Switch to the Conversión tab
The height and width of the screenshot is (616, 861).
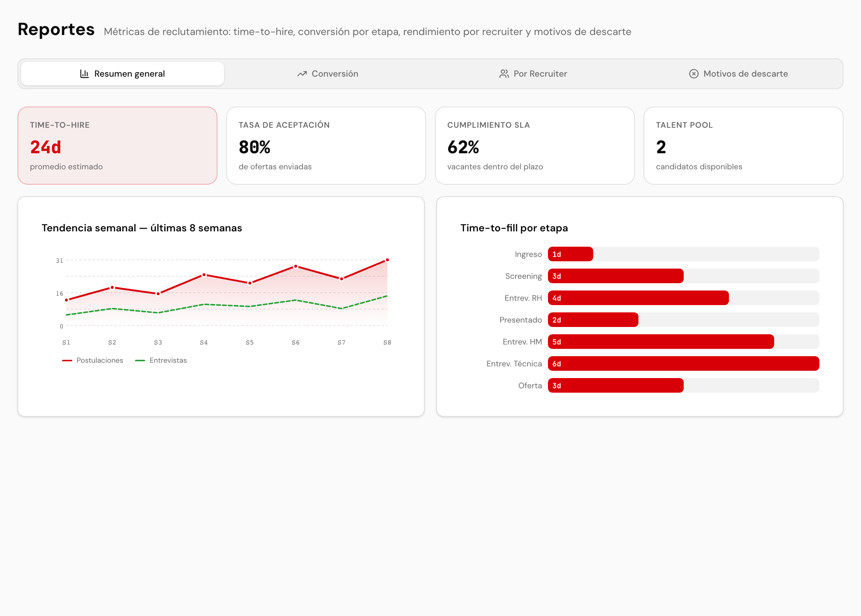pyautogui.click(x=328, y=74)
